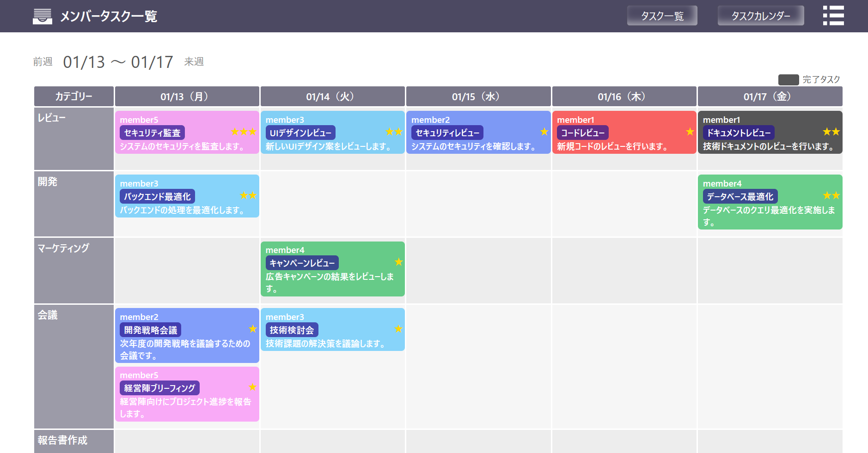Screen dimensions: 868x453
Task: Click the stars on データベース最適化 task
Action: click(831, 196)
